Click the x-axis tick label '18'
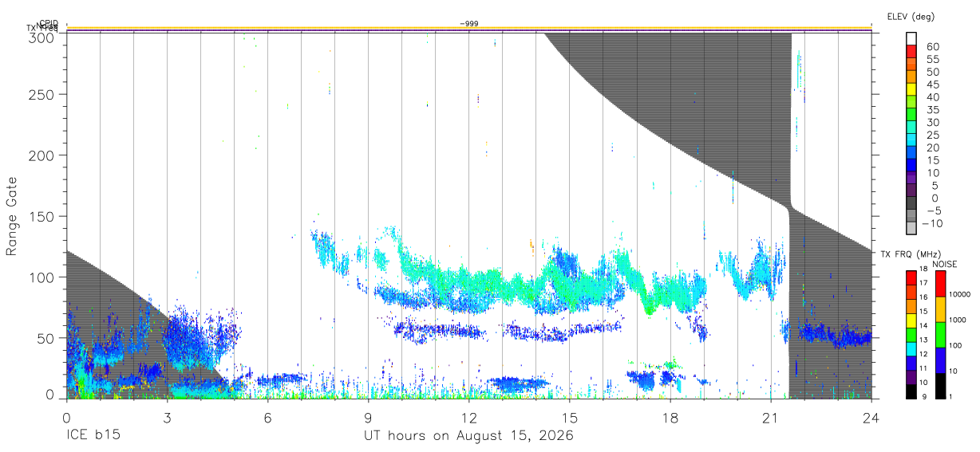 coord(670,418)
